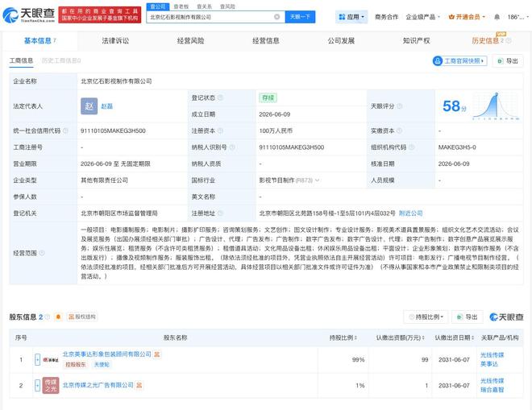Open 北京美事达形象包装顾问有限公司 link
Image resolution: width=532 pixels, height=410 pixels.
point(106,354)
